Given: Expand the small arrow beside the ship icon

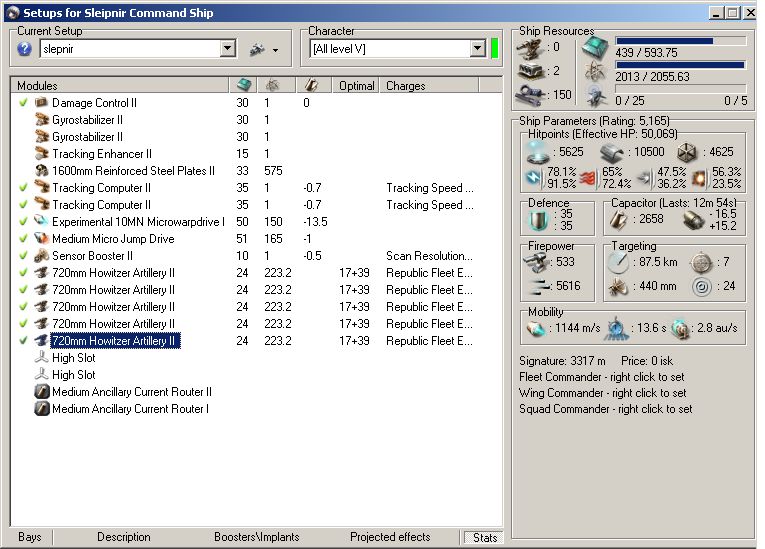Looking at the screenshot, I should pos(276,51).
